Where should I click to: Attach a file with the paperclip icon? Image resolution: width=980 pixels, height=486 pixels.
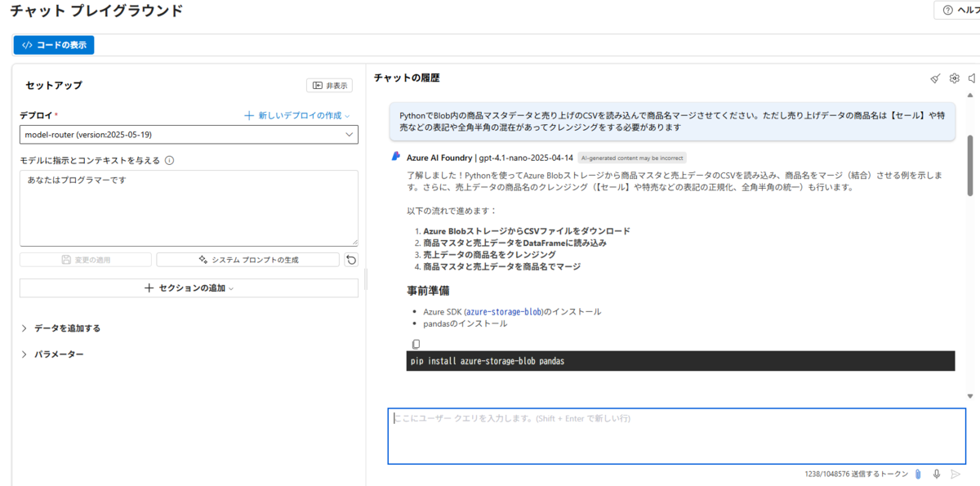pyautogui.click(x=918, y=475)
